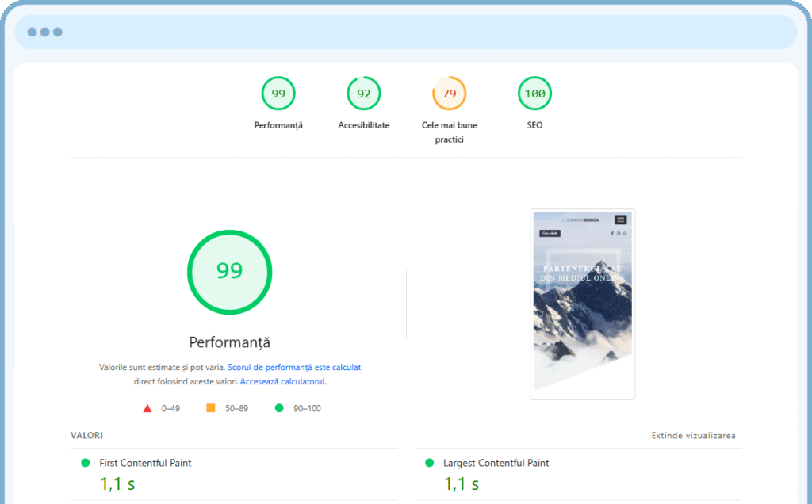Click the green circle 90–100 legend icon
The height and width of the screenshot is (504, 812).
point(279,408)
